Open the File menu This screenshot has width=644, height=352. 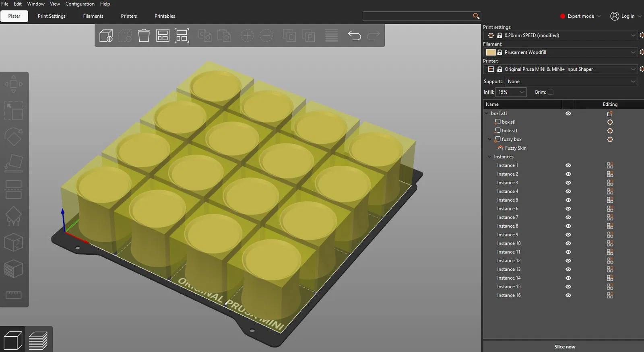(x=5, y=4)
